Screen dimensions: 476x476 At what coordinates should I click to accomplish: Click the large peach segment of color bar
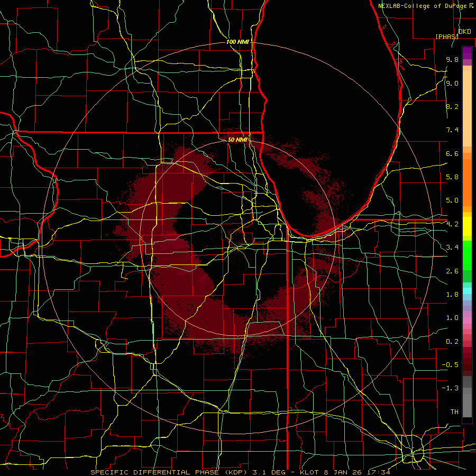click(x=467, y=108)
